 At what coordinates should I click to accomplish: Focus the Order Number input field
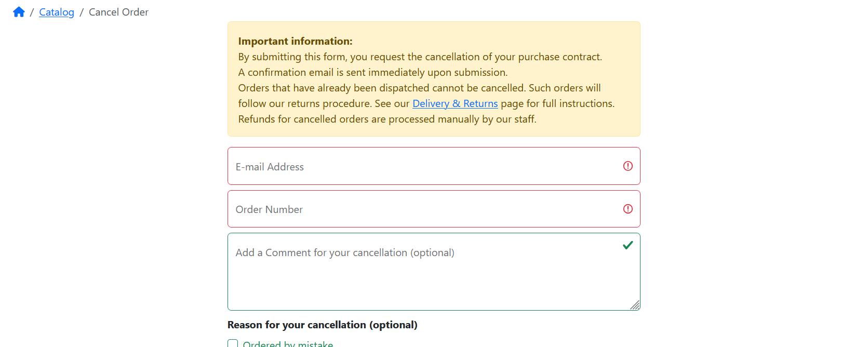pyautogui.click(x=434, y=209)
